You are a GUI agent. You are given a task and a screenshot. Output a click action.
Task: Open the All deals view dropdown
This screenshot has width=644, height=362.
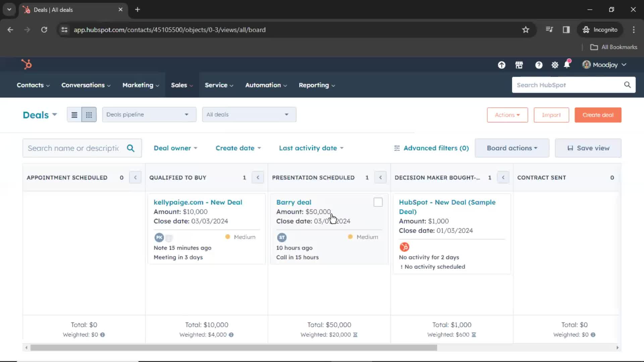pyautogui.click(x=249, y=115)
